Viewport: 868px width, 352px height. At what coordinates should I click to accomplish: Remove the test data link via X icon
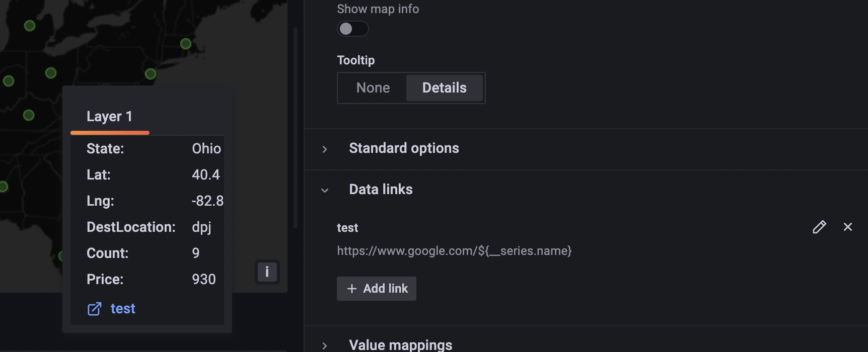[848, 227]
